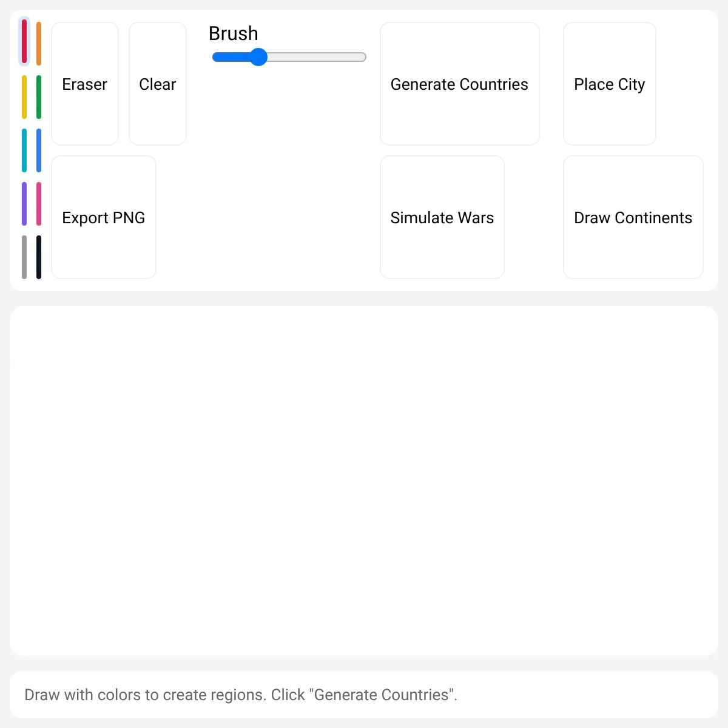Pick the pink color swatch
The image size is (728, 728).
(x=39, y=204)
